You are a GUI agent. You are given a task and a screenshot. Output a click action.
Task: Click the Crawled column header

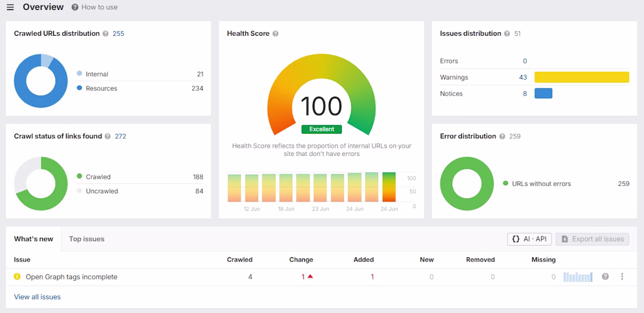pyautogui.click(x=240, y=260)
